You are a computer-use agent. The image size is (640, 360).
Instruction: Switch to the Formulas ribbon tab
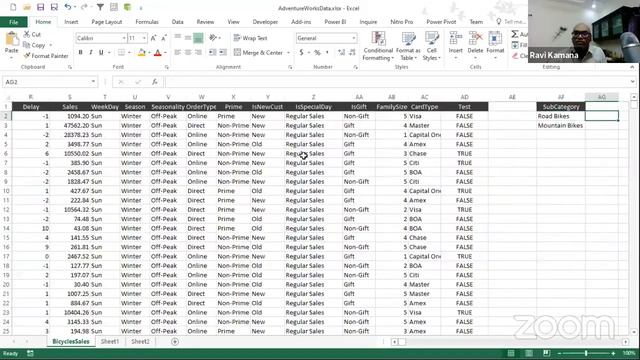(x=147, y=22)
